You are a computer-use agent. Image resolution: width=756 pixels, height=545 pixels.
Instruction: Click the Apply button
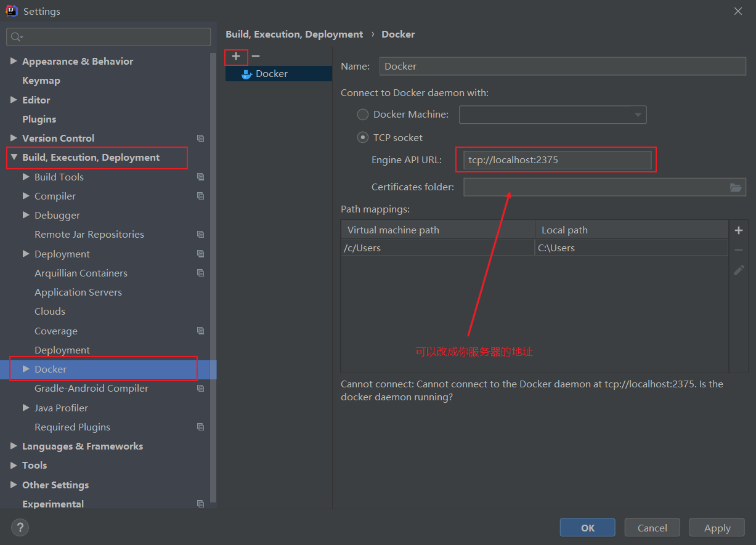click(x=717, y=528)
